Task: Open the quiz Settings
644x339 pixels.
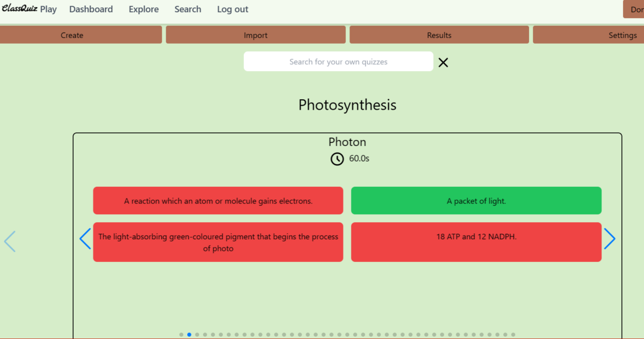Action: pyautogui.click(x=623, y=35)
